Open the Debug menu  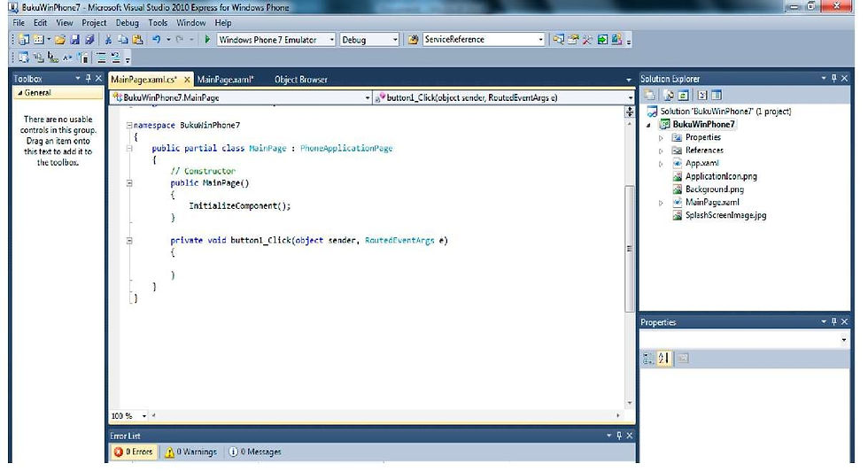[127, 23]
